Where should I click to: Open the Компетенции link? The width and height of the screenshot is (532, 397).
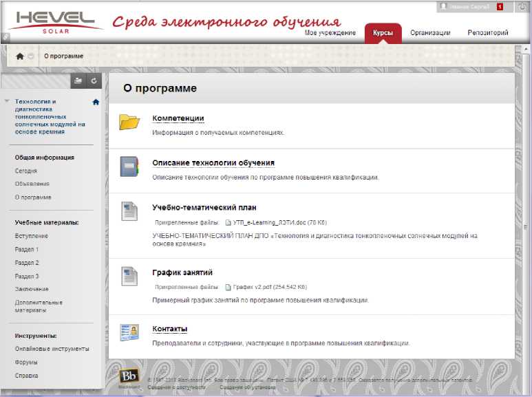point(178,118)
